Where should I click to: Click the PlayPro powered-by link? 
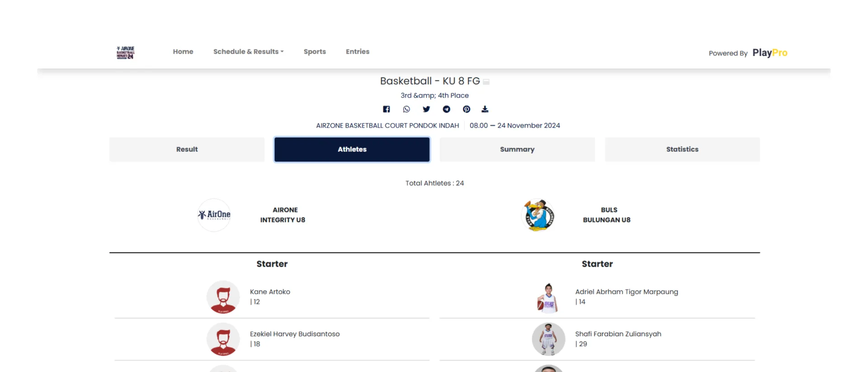click(770, 53)
